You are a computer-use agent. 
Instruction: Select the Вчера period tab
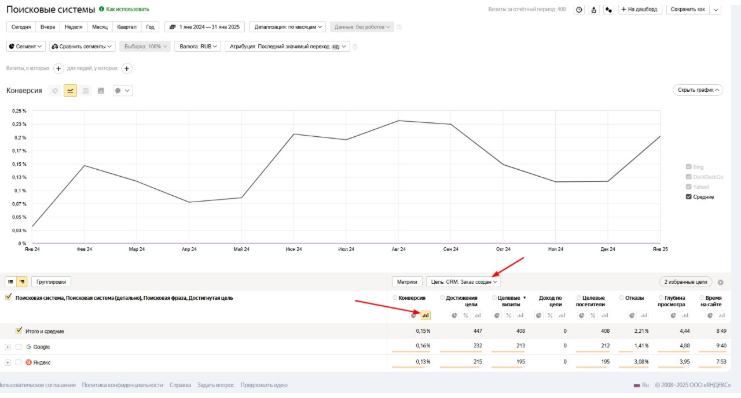48,27
